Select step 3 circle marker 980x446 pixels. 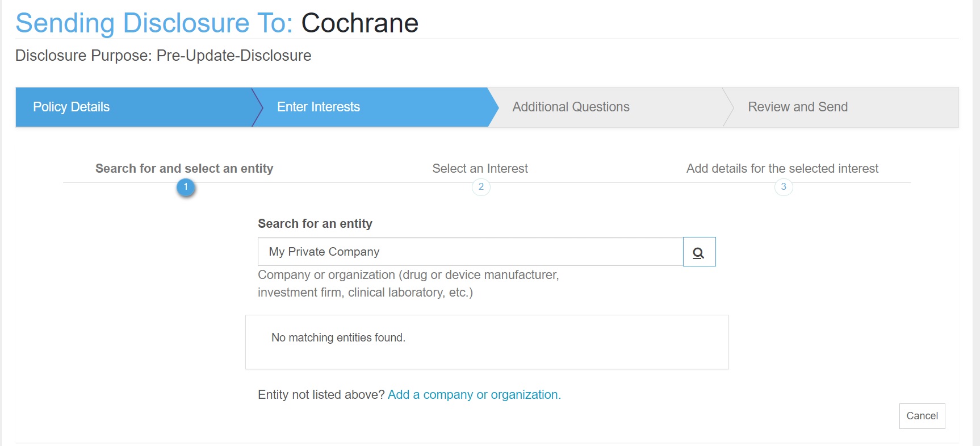(x=784, y=187)
